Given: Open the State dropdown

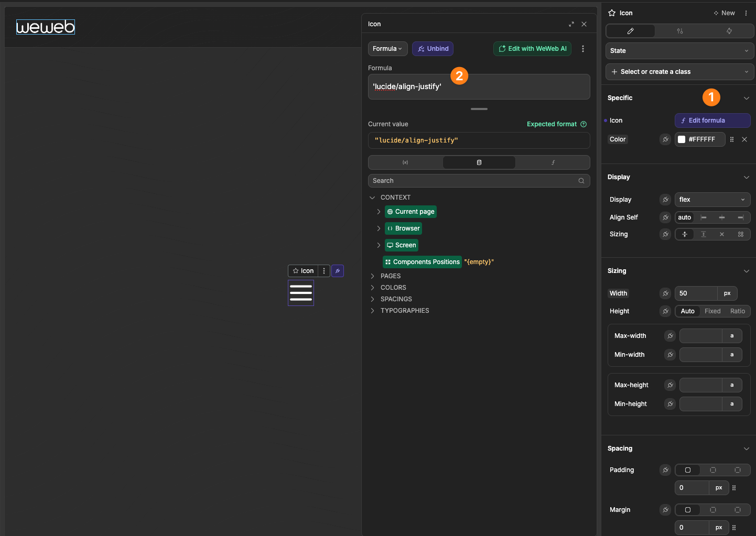Looking at the screenshot, I should coord(679,50).
